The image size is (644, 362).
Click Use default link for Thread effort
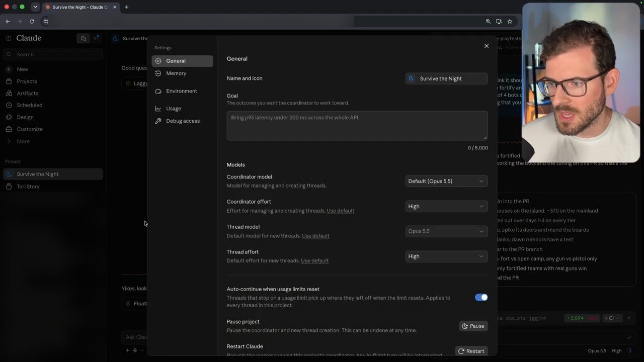tap(314, 261)
